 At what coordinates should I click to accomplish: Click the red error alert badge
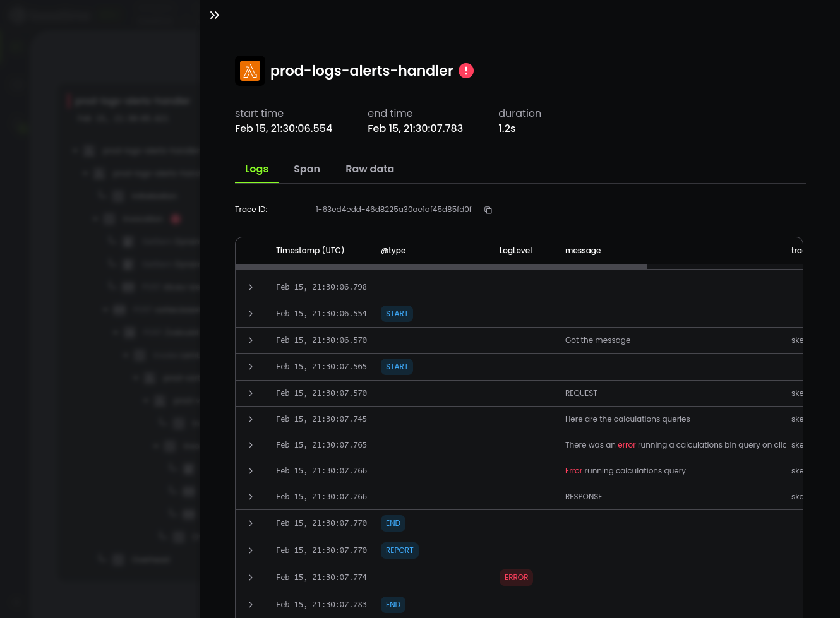point(466,71)
